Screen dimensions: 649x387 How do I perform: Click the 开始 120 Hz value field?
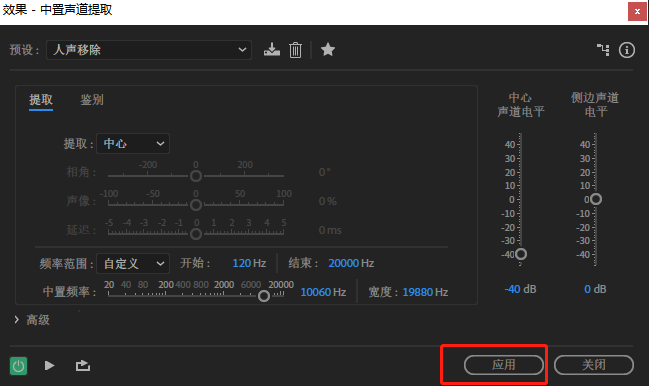point(249,263)
